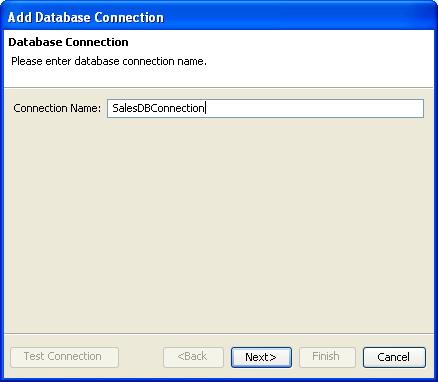Click the separator line above the buttons
438x382 pixels.
[x=219, y=333]
